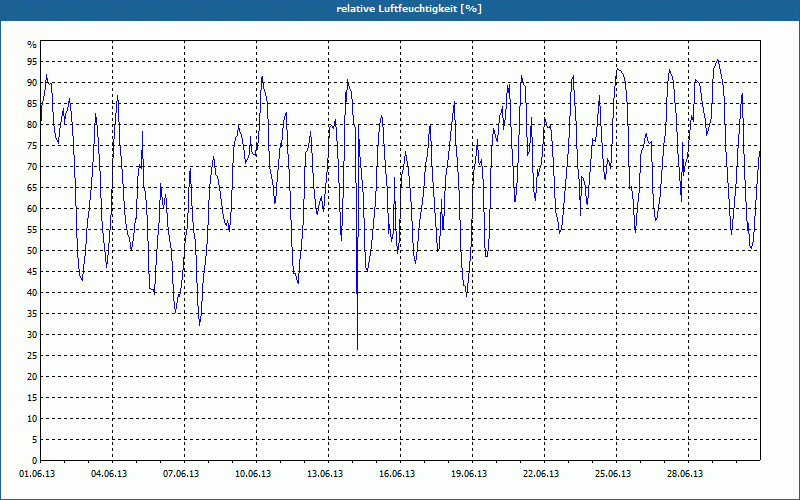The width and height of the screenshot is (800, 500).
Task: Select the 15 y-axis label
Action: coord(32,397)
